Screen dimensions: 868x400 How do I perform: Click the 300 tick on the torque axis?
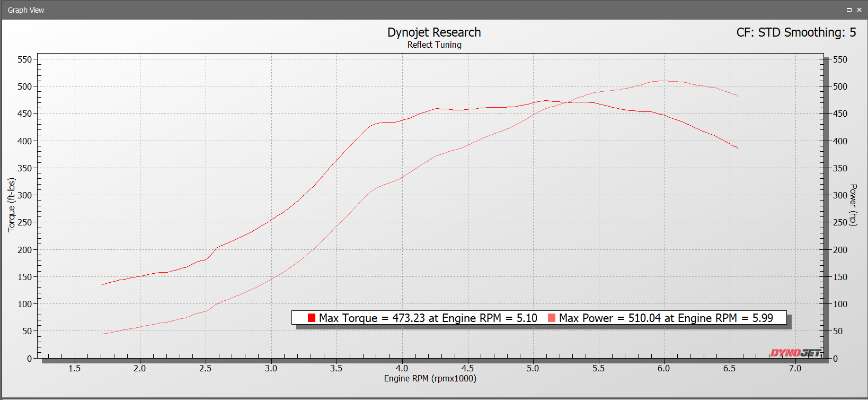click(24, 195)
